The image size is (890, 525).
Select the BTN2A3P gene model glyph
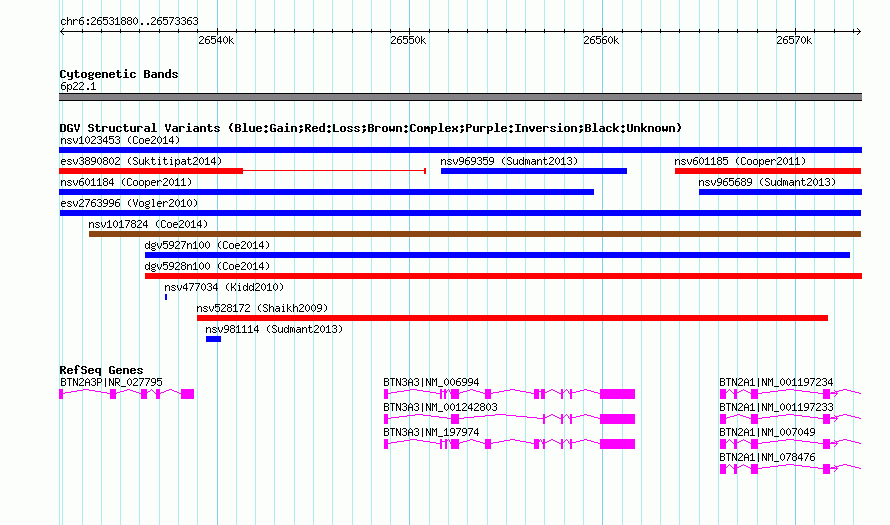point(127,394)
